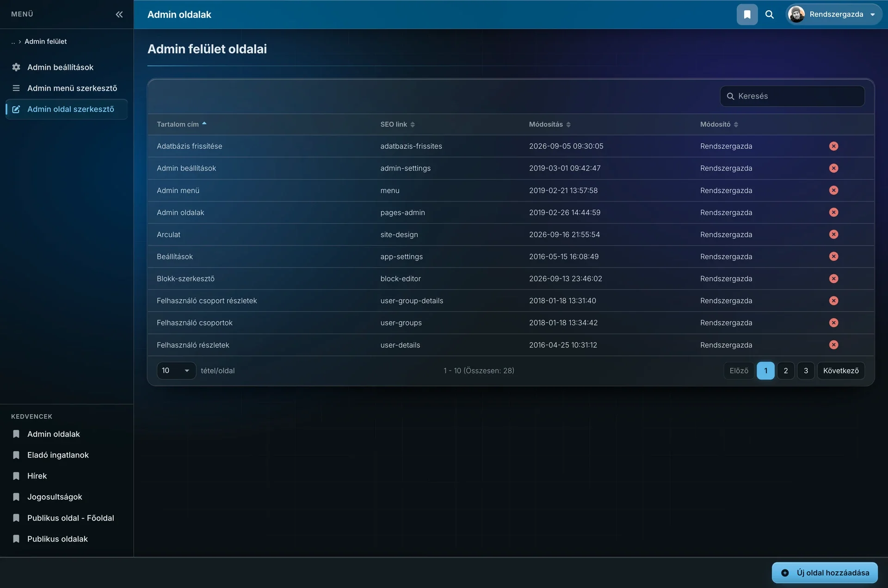Click the edit icon for Admin oldal szerkesztő
The width and height of the screenshot is (888, 588).
(x=16, y=109)
